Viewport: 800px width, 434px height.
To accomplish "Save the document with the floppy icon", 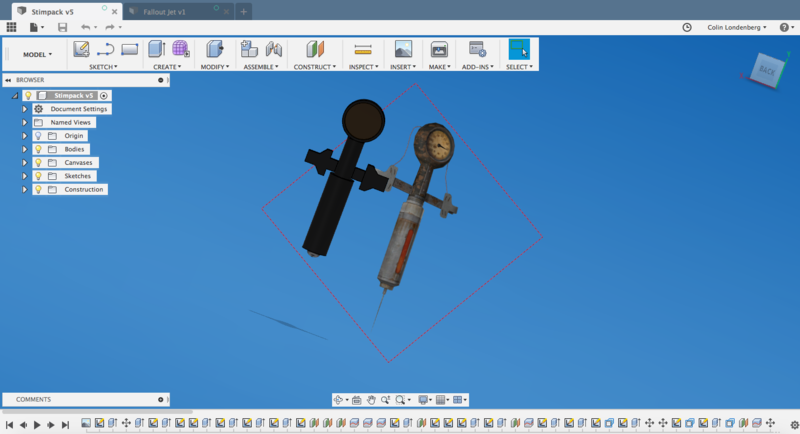I will pos(62,27).
